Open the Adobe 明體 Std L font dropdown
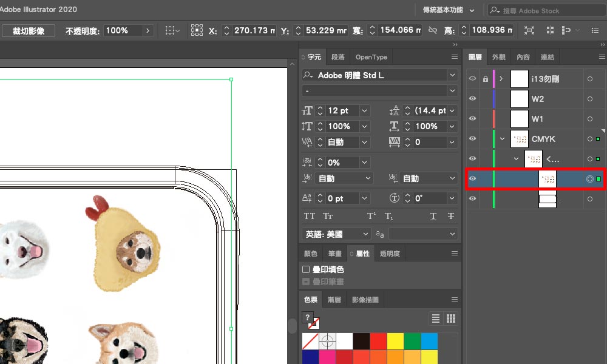Image resolution: width=607 pixels, height=364 pixels. click(452, 75)
